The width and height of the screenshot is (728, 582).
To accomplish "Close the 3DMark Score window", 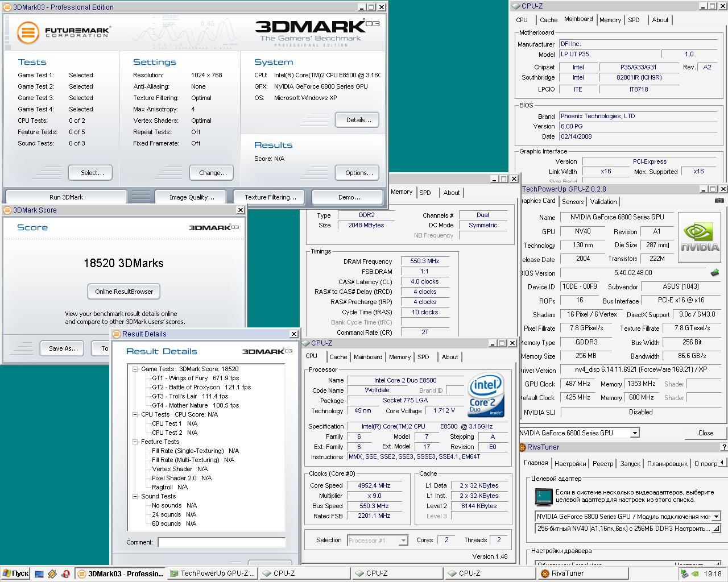I will point(241,210).
